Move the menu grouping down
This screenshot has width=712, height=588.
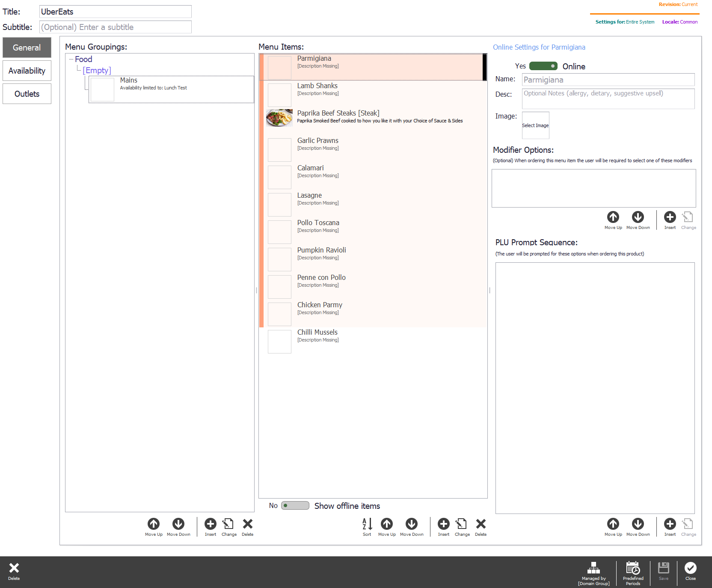(178, 526)
